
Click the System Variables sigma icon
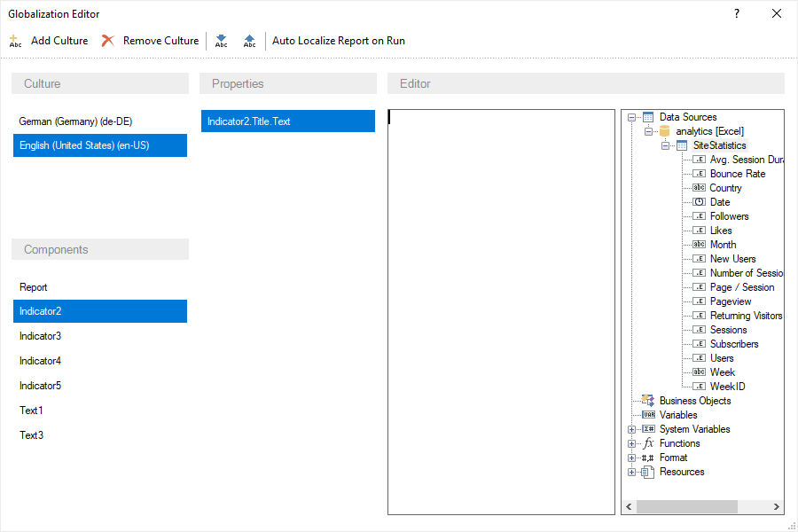[648, 429]
